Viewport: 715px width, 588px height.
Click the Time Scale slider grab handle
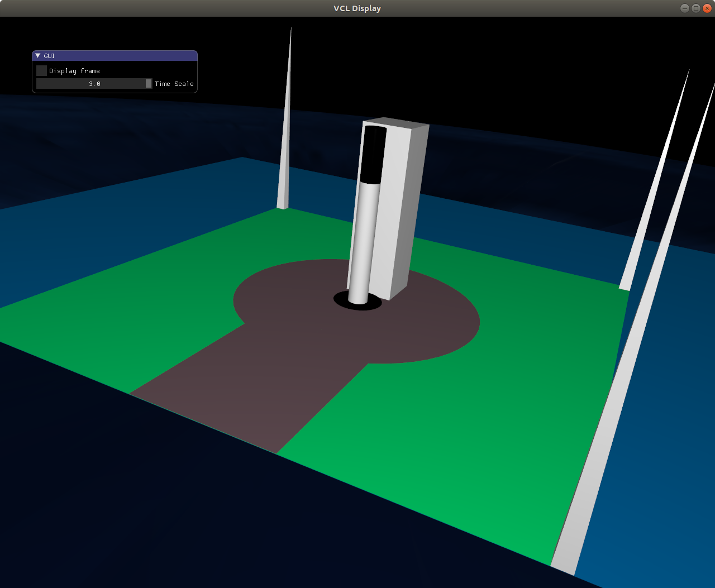[149, 84]
